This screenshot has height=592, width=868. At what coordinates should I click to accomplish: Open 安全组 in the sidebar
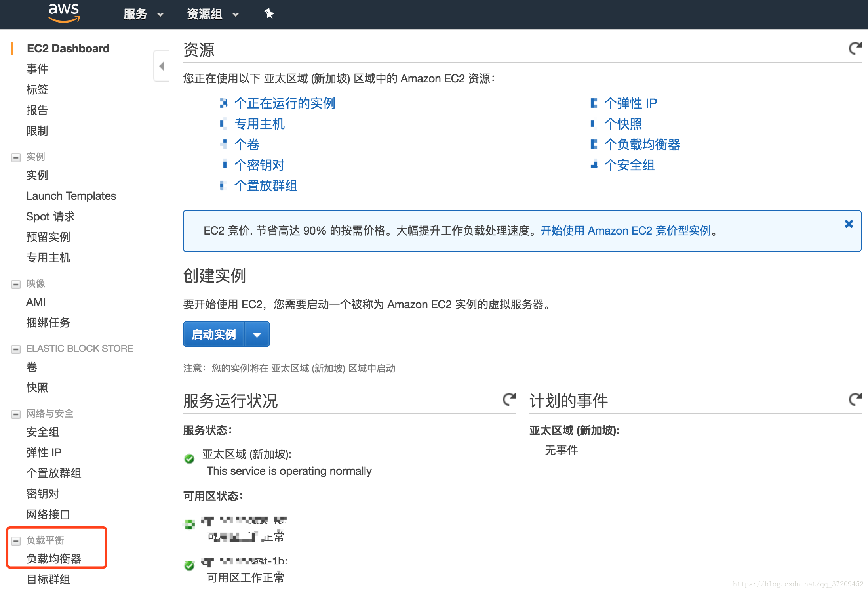pos(43,432)
